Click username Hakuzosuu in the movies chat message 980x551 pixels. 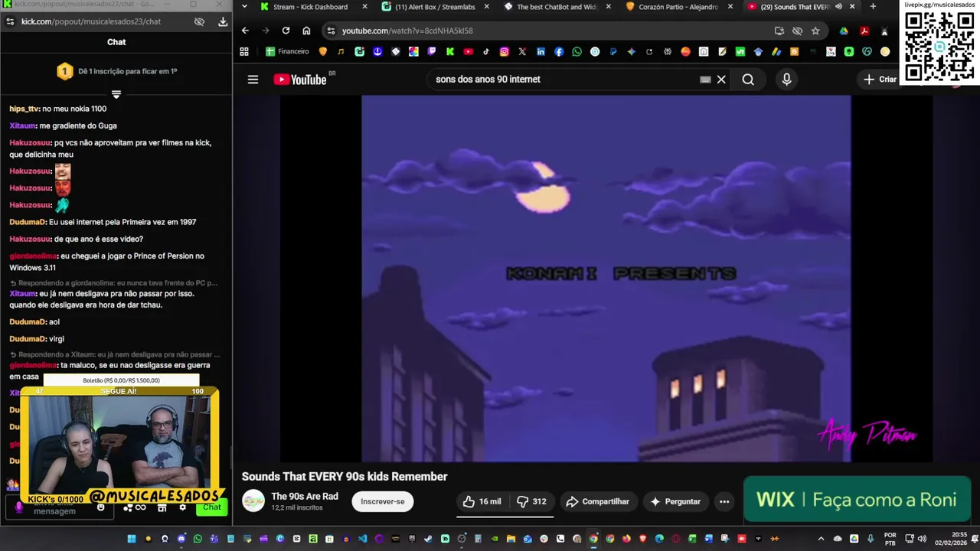click(31, 142)
